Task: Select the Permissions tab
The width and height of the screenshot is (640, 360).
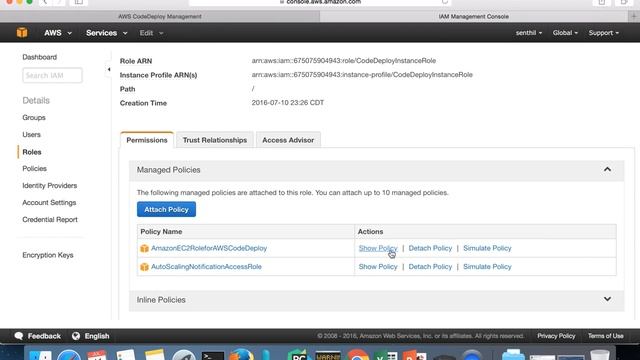Action: click(147, 140)
